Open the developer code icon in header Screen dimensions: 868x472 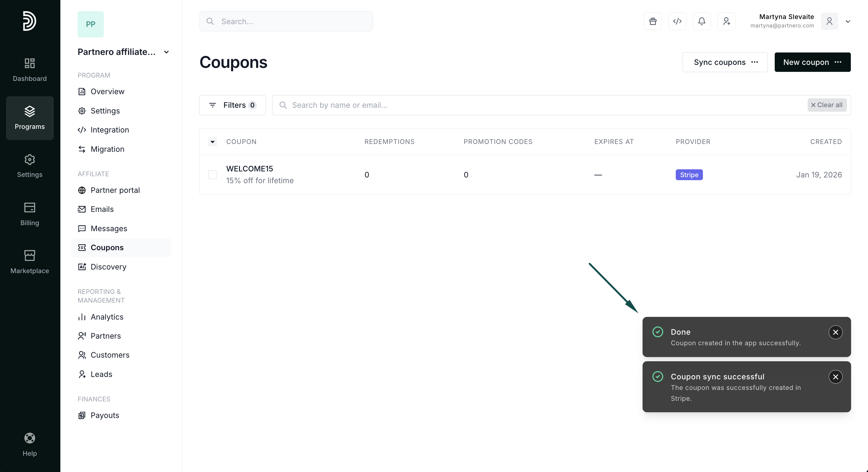click(x=677, y=21)
